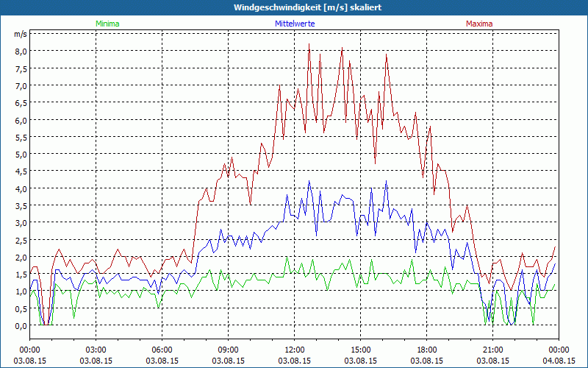Viewport: 588px width, 368px height.
Task: Click the 5,0 y-axis value
Action: [21, 155]
